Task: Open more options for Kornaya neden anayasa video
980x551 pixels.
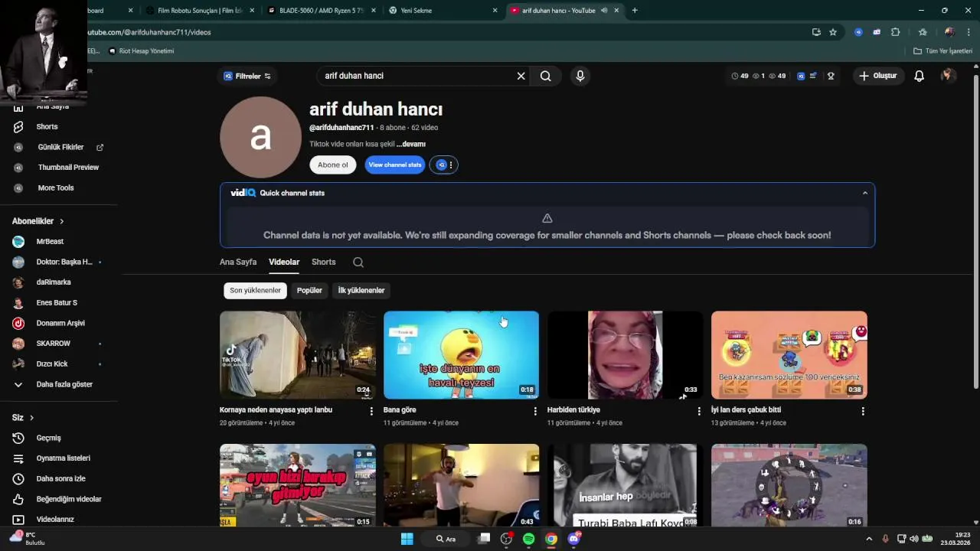Action: (x=371, y=411)
